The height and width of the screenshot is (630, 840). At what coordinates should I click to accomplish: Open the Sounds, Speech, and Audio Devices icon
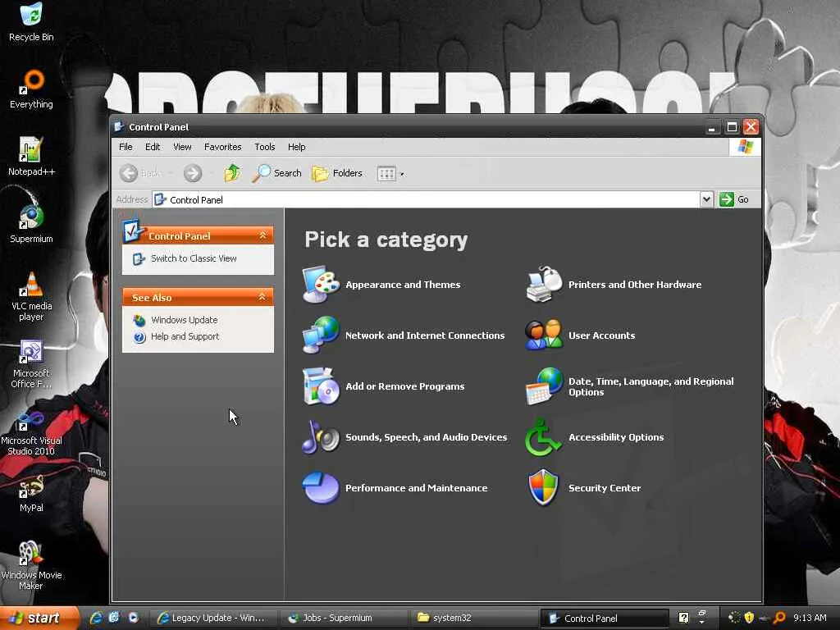(321, 437)
